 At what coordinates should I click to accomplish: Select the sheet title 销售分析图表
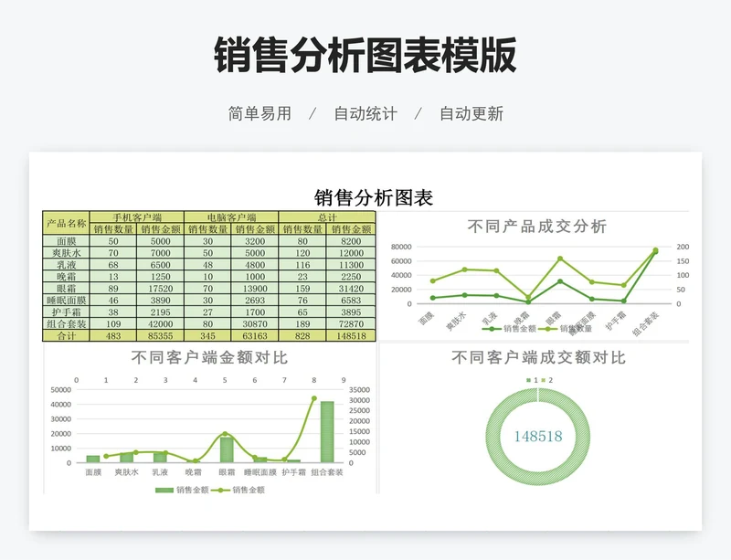[374, 197]
